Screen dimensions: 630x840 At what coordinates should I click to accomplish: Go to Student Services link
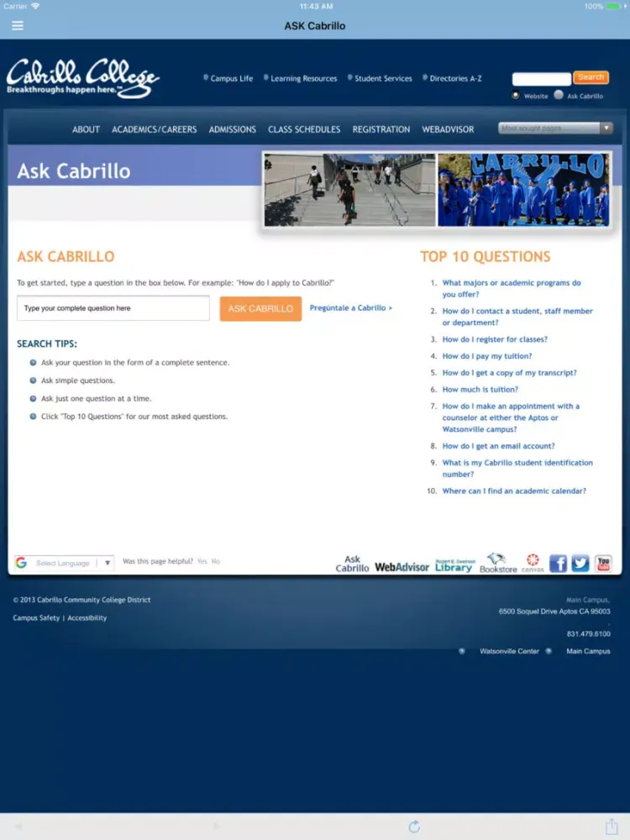pyautogui.click(x=383, y=78)
